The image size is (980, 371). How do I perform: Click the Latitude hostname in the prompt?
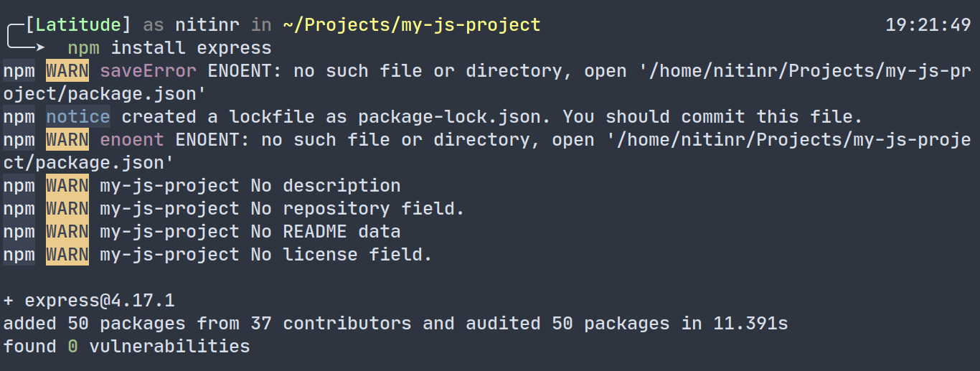click(78, 25)
